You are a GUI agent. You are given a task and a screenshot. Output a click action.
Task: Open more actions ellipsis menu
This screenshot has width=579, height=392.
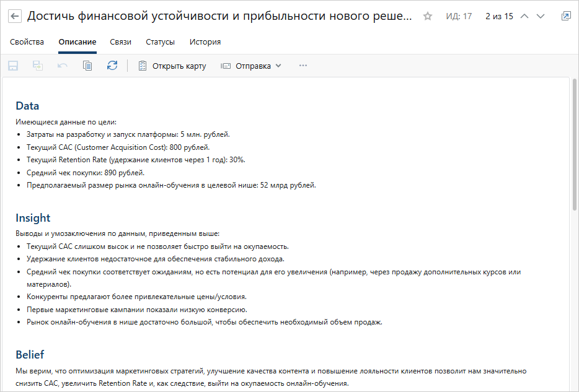(x=303, y=66)
